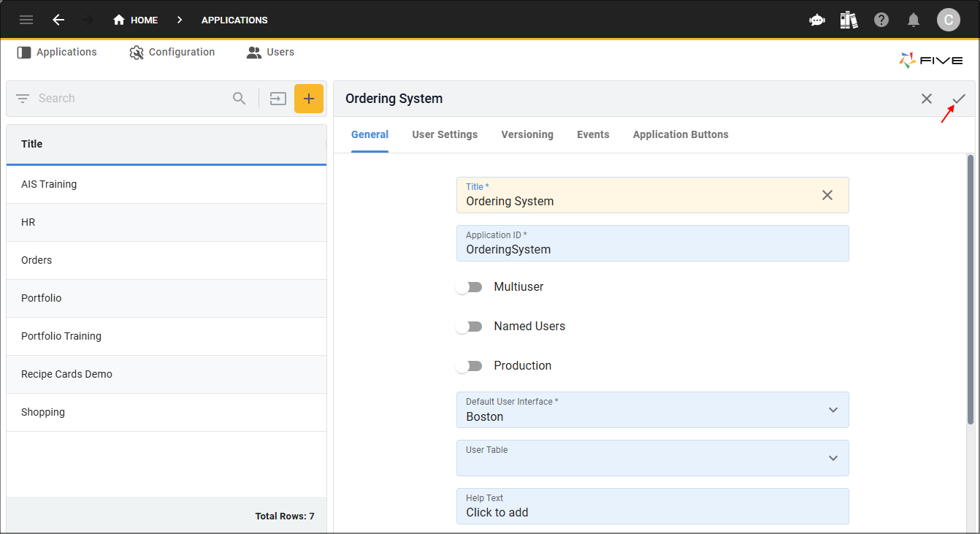Select the AIS Training row
The width and height of the screenshot is (980, 534).
click(x=166, y=184)
